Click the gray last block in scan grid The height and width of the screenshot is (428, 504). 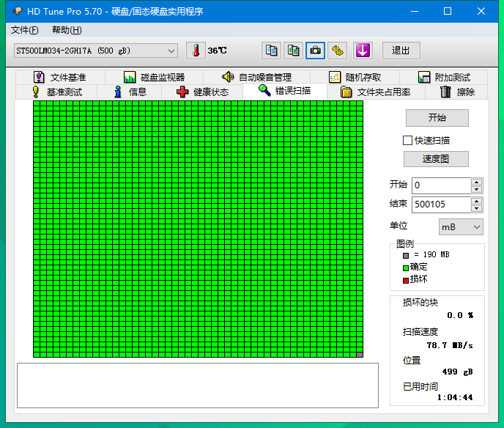click(x=360, y=355)
